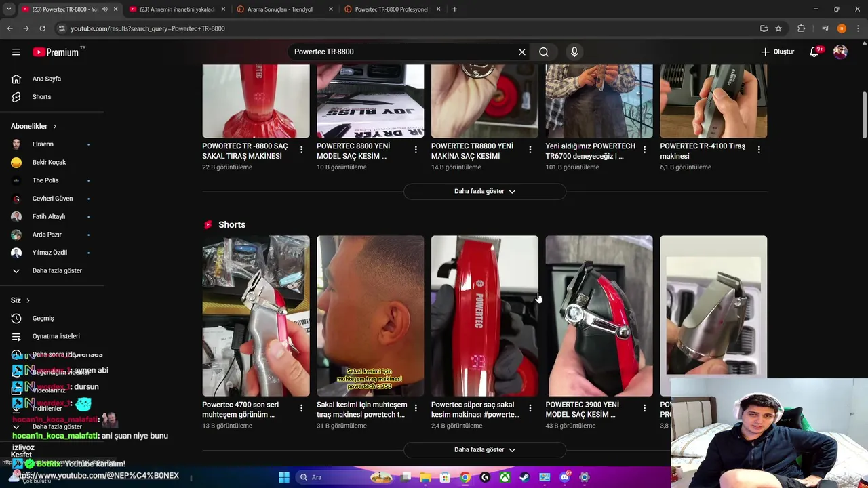
Task: Open options for POWERTEC TR-4100 Tıraş video
Action: click(759, 149)
